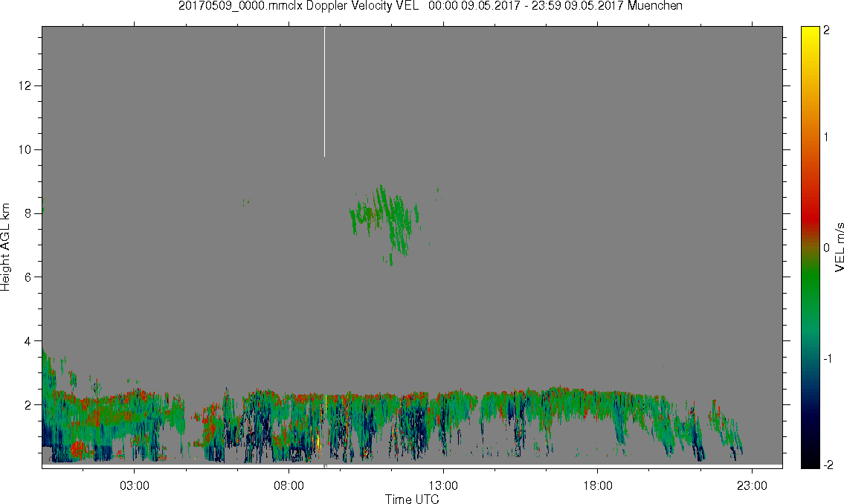This screenshot has width=844, height=504.
Task: Click the colorbar label 'VEL m/s'
Action: (839, 247)
